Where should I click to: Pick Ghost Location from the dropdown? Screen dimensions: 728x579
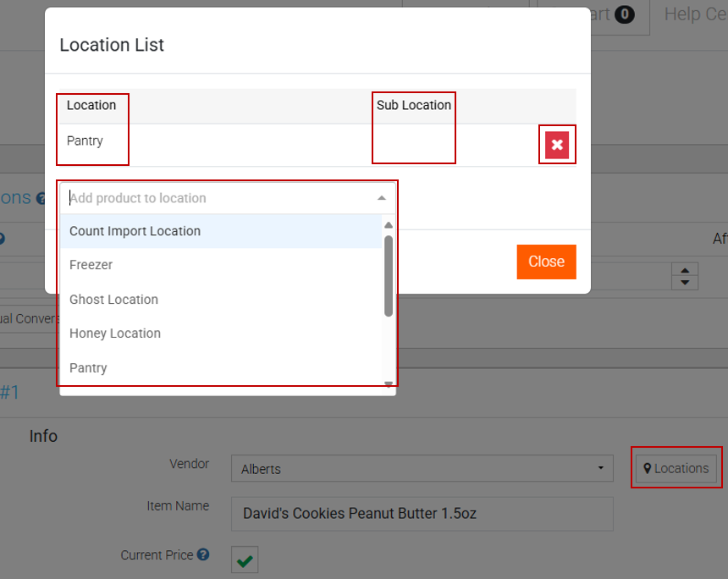[x=114, y=300]
